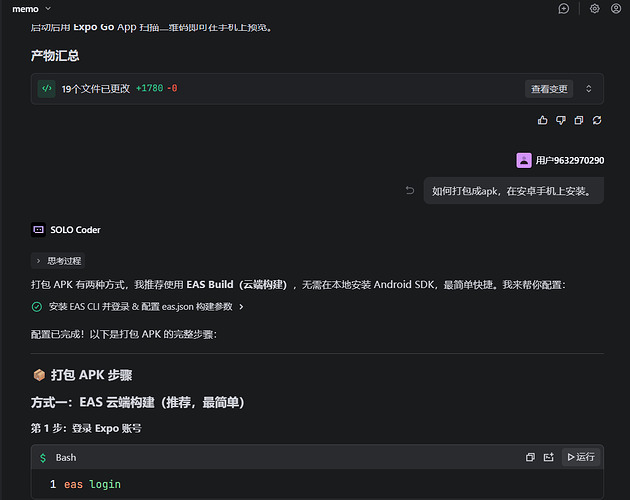
Task: Run the eas login command via 运行
Action: click(580, 457)
